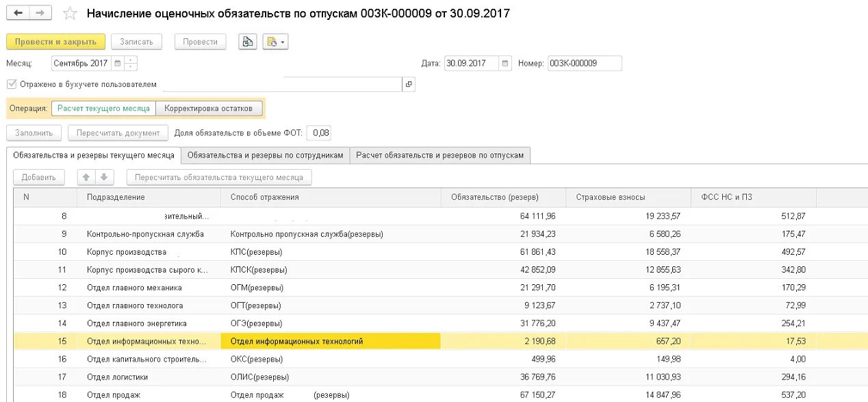Toggle the Отражено в бухучете пользователем checkbox
868x402 pixels.
pos(12,84)
